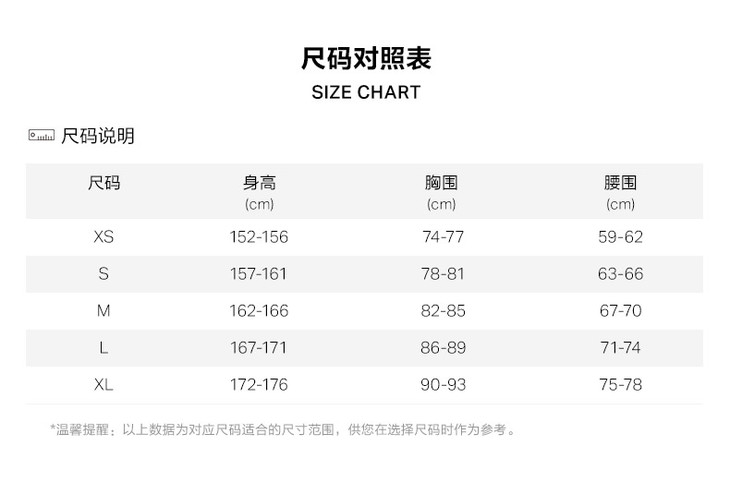Image resolution: width=730 pixels, height=482 pixels.
Task: Click the 152-156 height cell
Action: pos(259,237)
